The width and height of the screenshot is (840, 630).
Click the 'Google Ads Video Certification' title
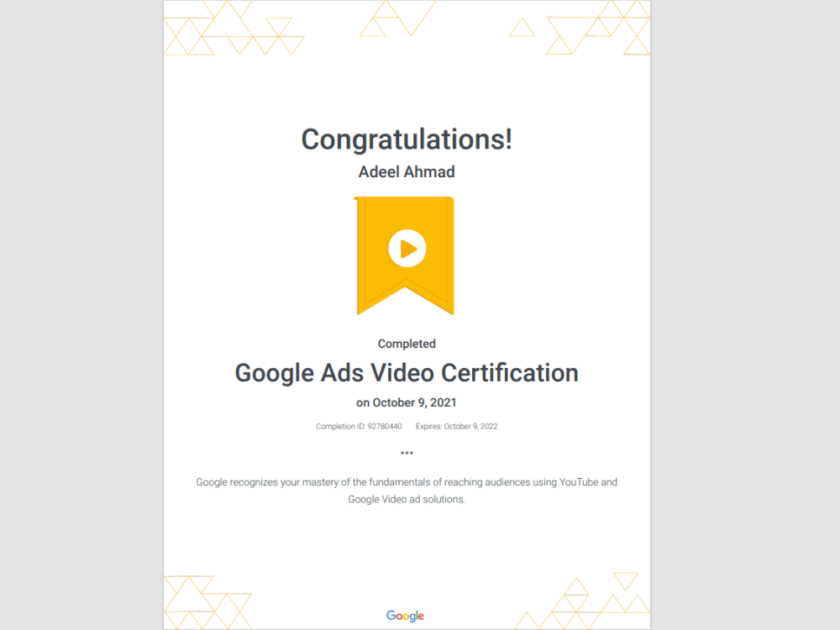(x=407, y=374)
